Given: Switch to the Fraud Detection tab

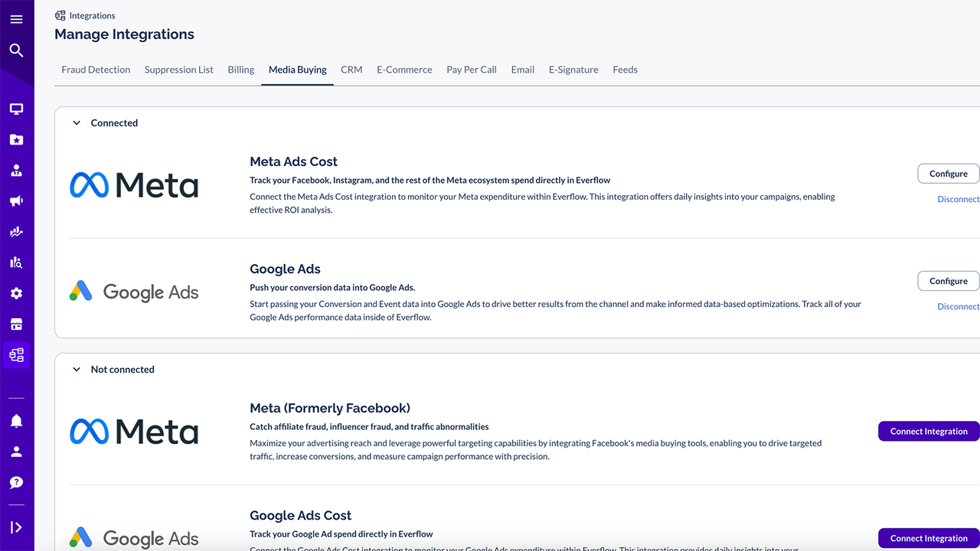Looking at the screenshot, I should (x=96, y=70).
